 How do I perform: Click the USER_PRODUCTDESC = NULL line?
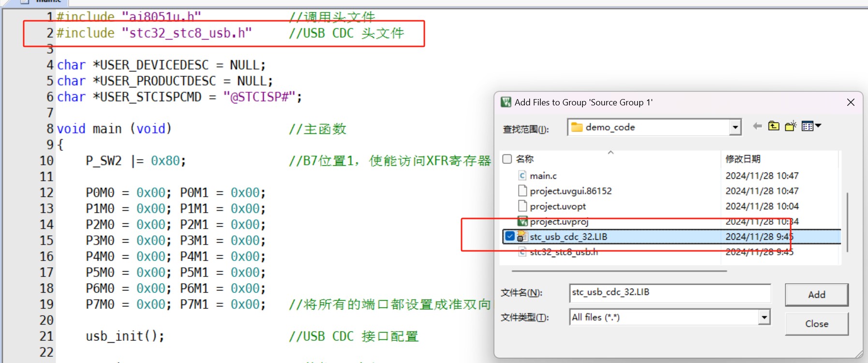165,81
